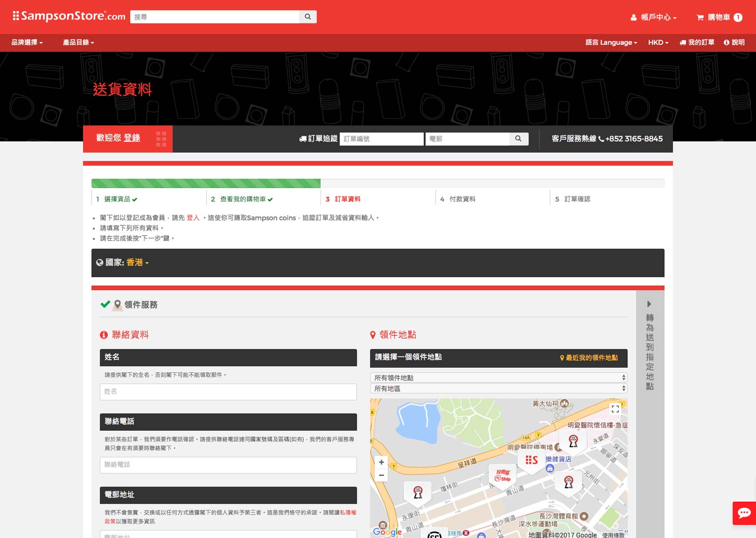Open the live chat bubble button
The height and width of the screenshot is (538, 756).
744,513
